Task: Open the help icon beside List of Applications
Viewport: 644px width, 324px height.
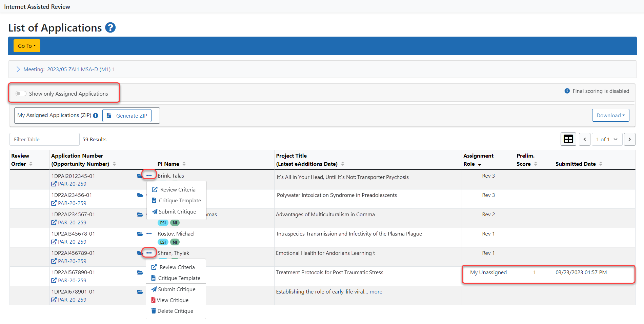Action: [110, 27]
